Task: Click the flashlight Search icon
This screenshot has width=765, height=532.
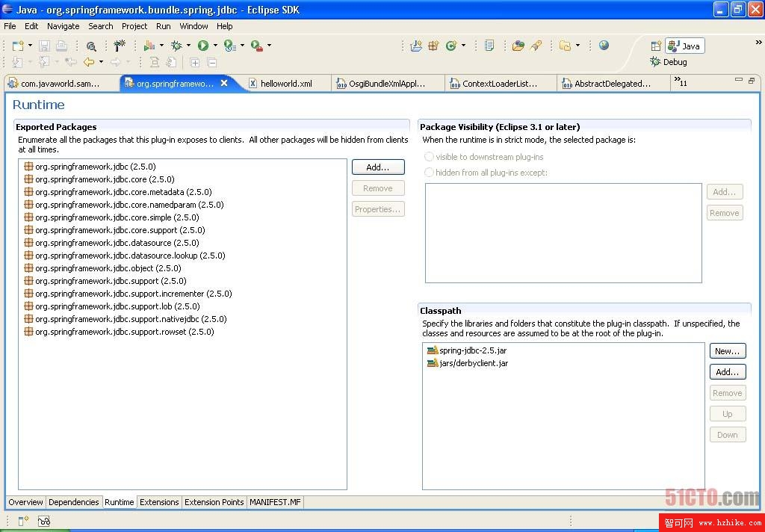Action: [536, 46]
